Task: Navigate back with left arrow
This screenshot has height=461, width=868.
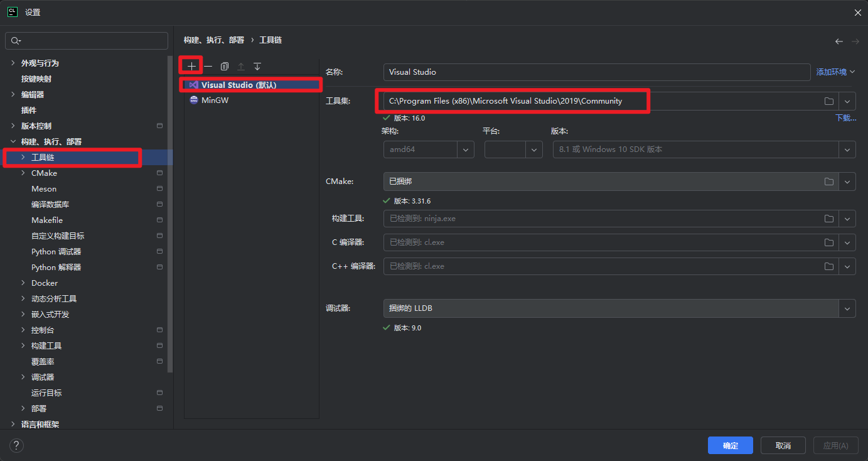Action: pos(839,41)
